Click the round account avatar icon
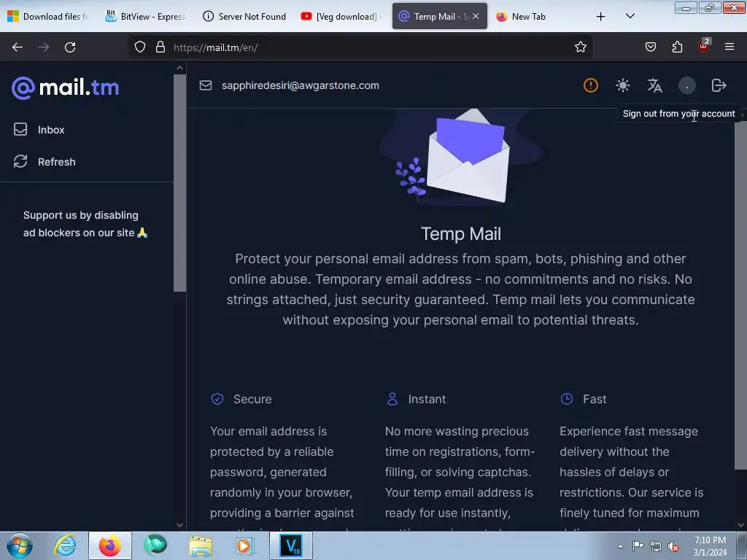Image resolution: width=747 pixels, height=560 pixels. [x=686, y=86]
